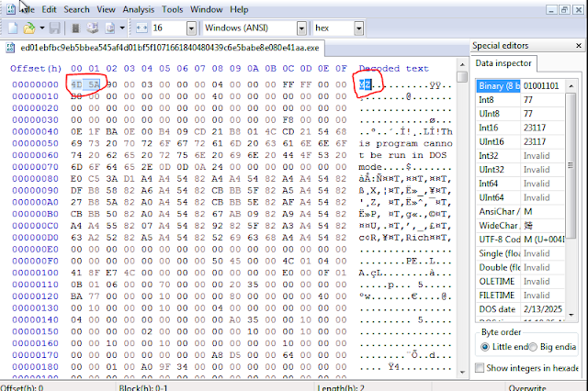Click the offset label 00000040
The height and width of the screenshot is (391, 588).
(x=35, y=132)
